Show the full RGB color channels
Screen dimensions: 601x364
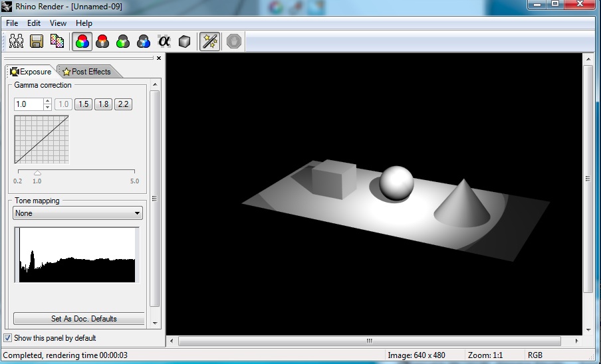coord(82,41)
